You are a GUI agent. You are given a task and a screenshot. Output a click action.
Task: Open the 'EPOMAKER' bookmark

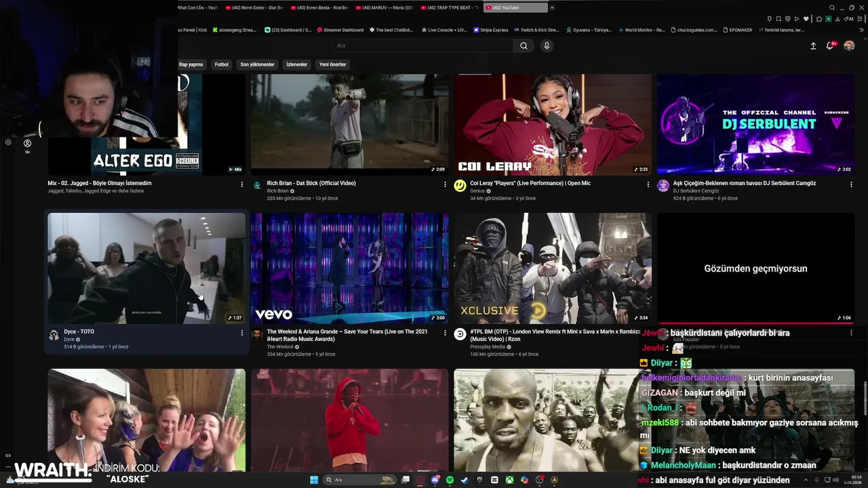[737, 30]
